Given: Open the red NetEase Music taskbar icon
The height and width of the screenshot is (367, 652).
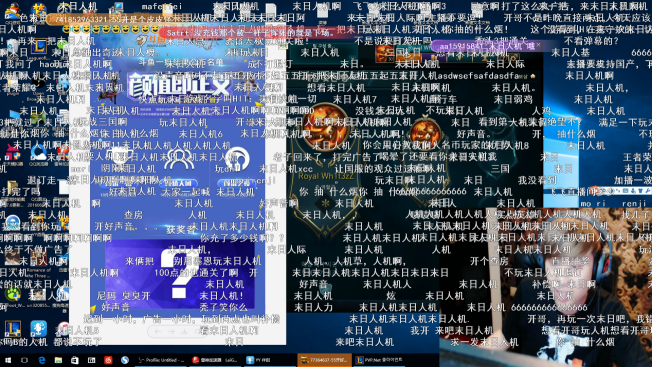Looking at the screenshot, I should pyautogui.click(x=108, y=360).
